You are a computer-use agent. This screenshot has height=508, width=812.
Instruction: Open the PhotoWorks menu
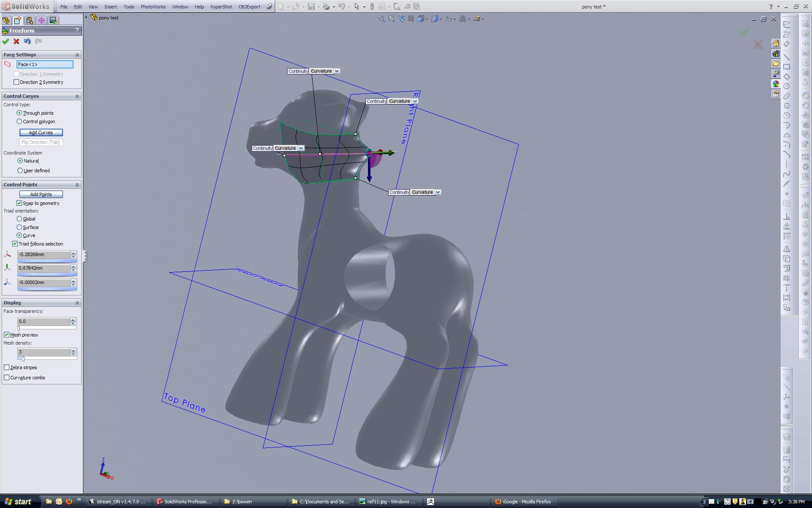coord(153,7)
